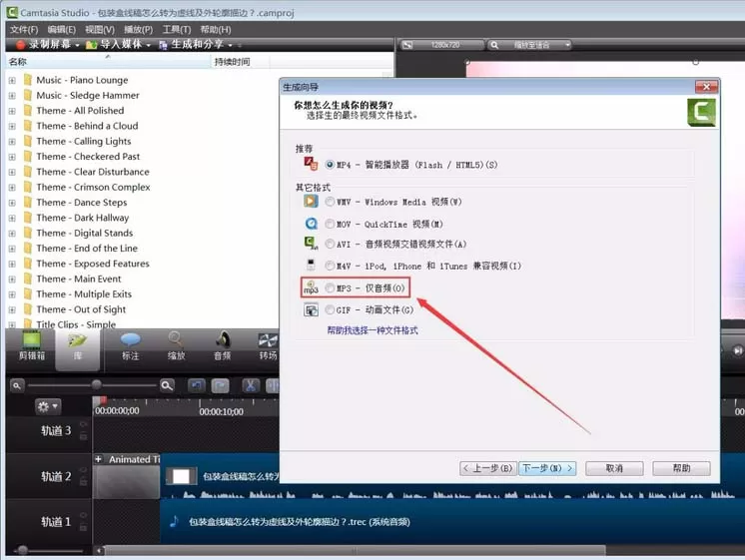
Task: Select the Theme - Crimson Complex row
Action: [x=93, y=187]
